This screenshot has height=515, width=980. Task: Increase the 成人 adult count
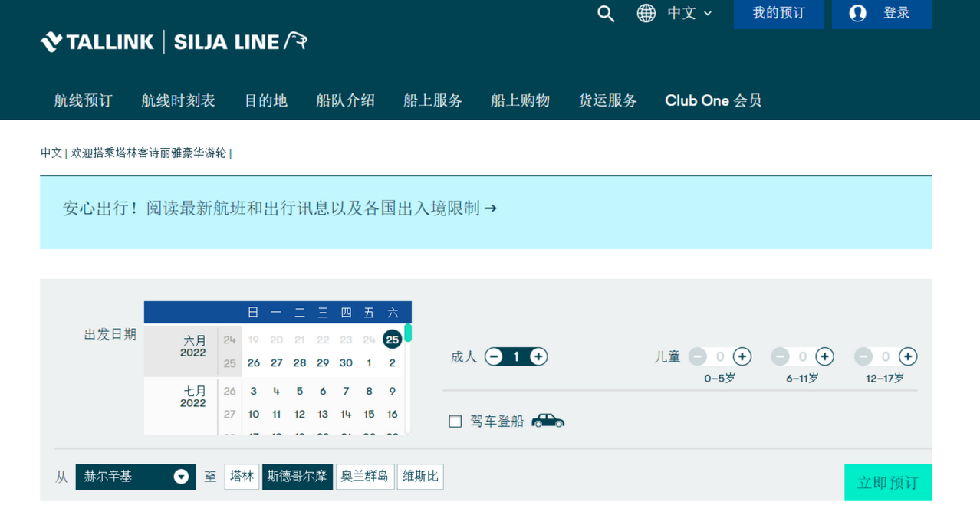538,356
